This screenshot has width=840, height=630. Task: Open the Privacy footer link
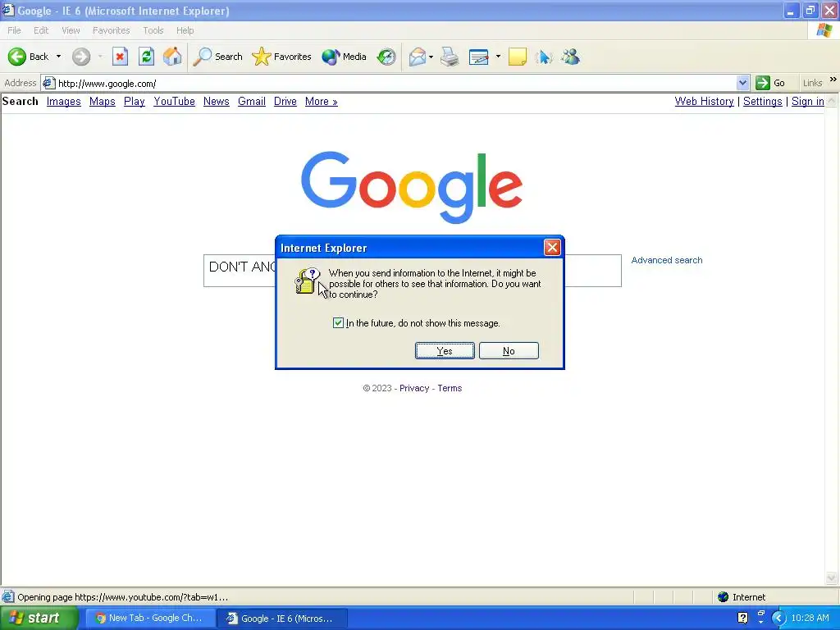coord(414,388)
